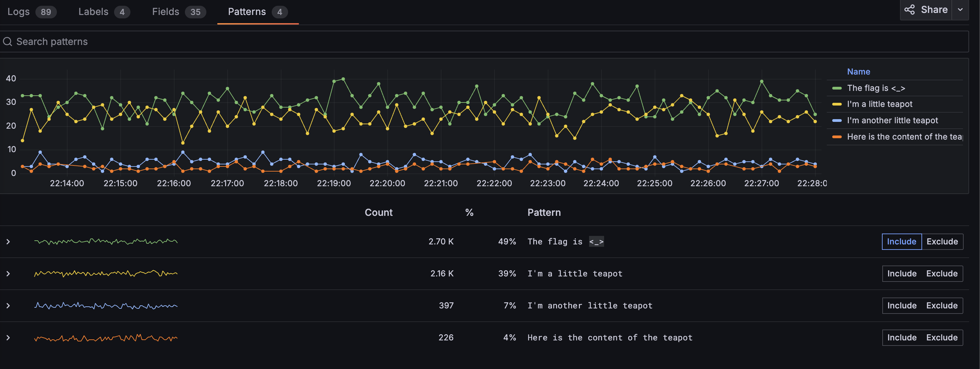Exclude 'Here is the content of the teapot'
The width and height of the screenshot is (980, 369).
coord(942,337)
